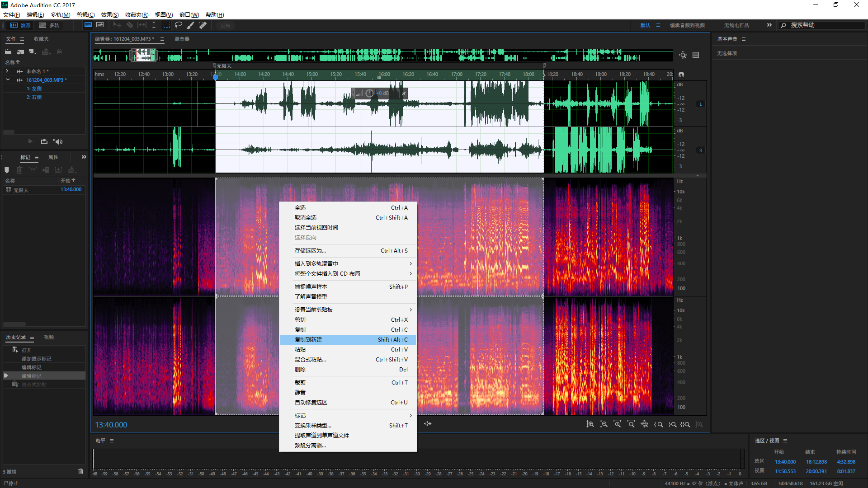Image resolution: width=868 pixels, height=488 pixels.
Task: Collapse the 161204_003.MP3 file tree
Action: [x=8, y=80]
